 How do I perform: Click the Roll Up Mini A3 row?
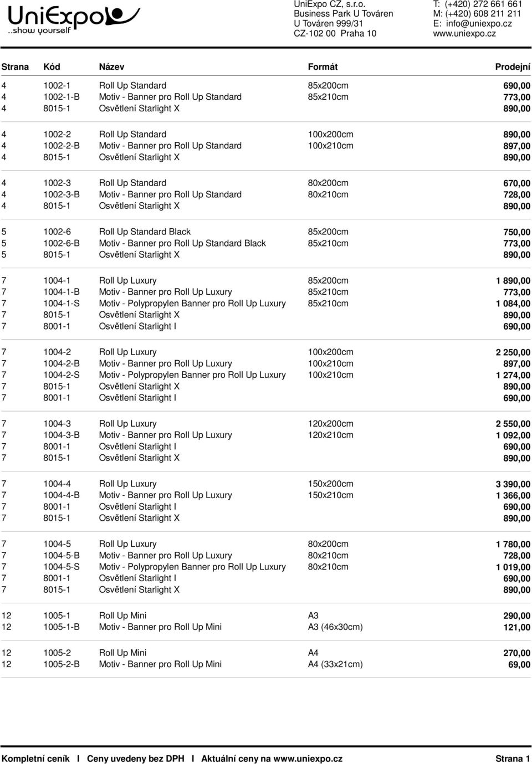[x=265, y=616]
